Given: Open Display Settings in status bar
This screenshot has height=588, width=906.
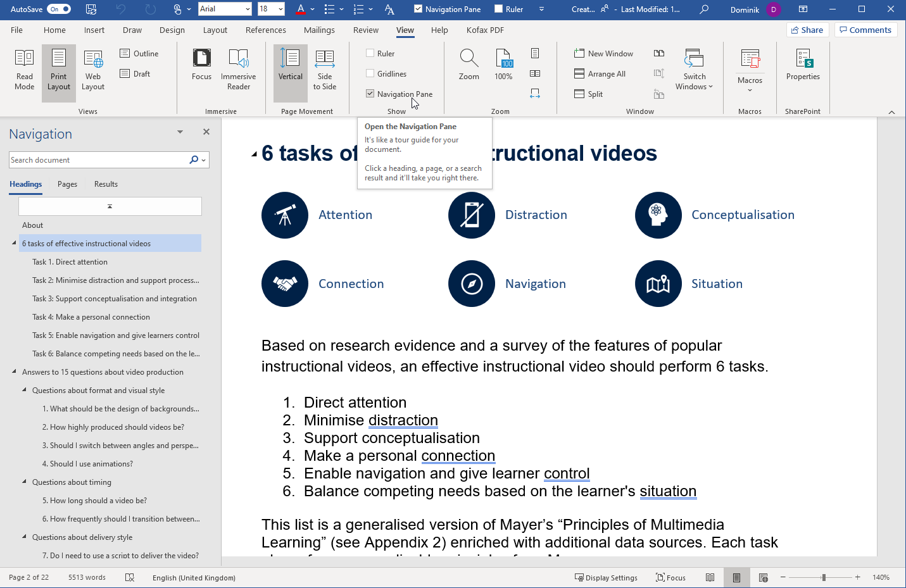Looking at the screenshot, I should (x=606, y=578).
